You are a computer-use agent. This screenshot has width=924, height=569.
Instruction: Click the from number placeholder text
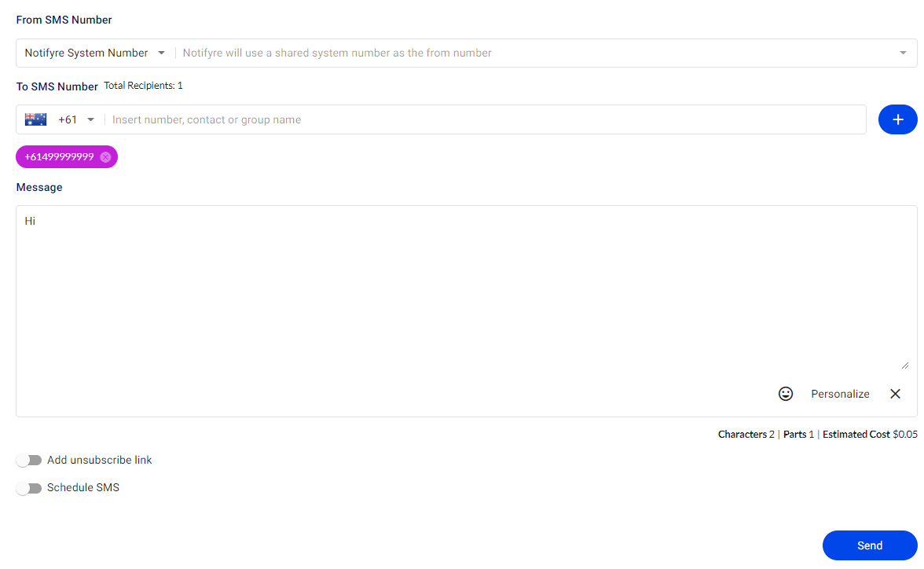[x=337, y=53]
